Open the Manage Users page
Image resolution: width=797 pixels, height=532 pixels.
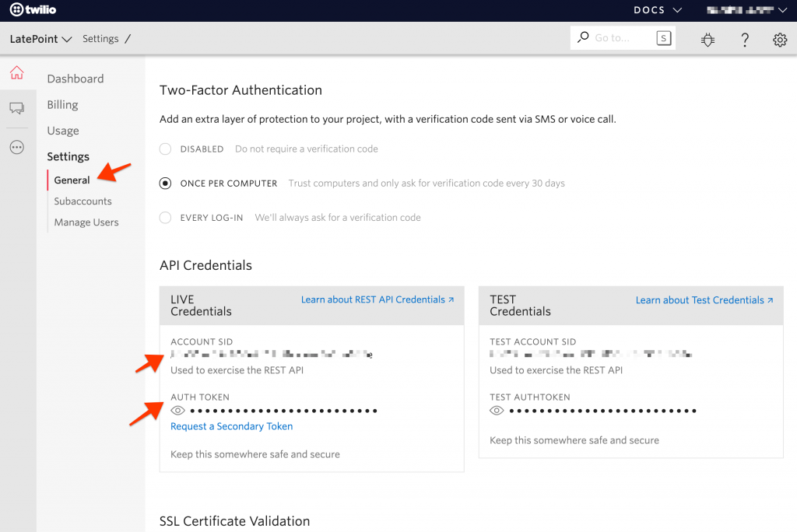pyautogui.click(x=86, y=222)
